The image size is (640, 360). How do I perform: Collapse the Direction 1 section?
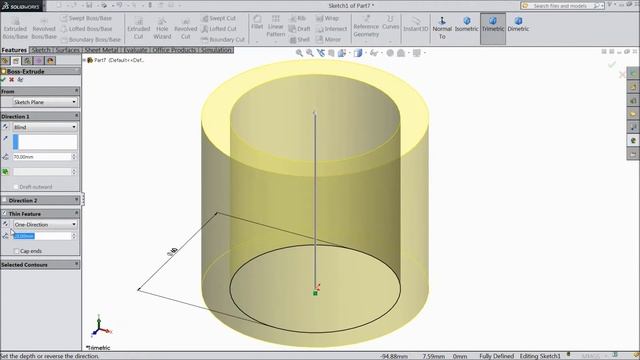pos(76,116)
